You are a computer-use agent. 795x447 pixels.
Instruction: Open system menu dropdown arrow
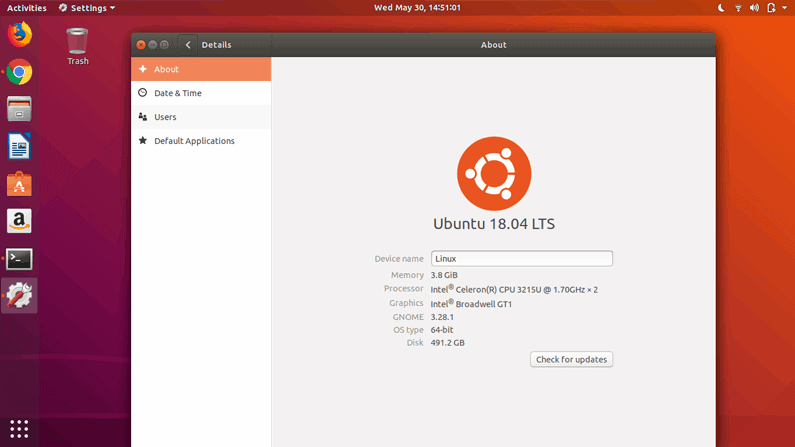click(784, 8)
